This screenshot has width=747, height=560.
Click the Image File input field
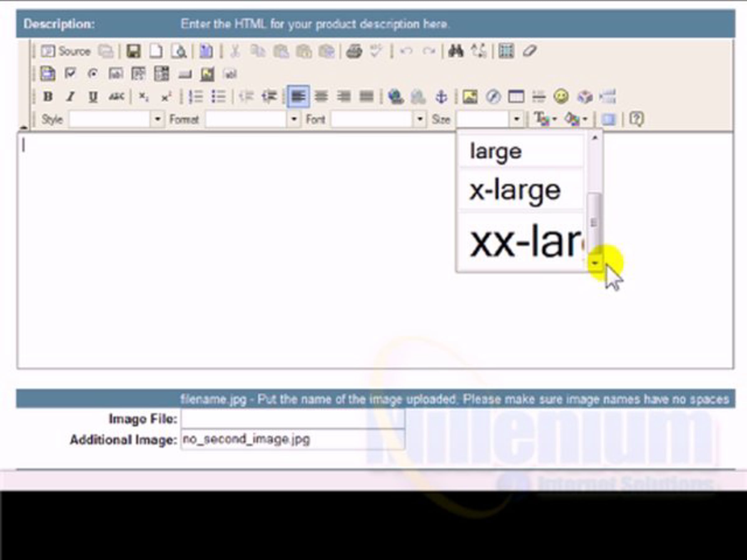(x=293, y=419)
